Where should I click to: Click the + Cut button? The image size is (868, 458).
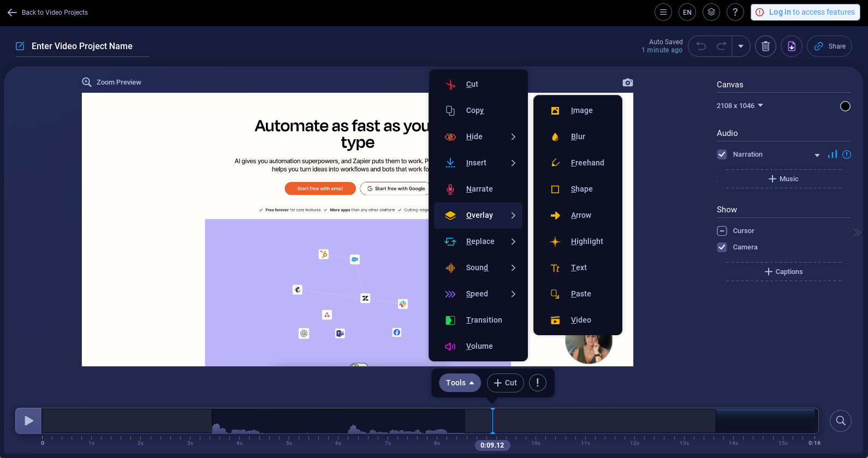coord(506,383)
